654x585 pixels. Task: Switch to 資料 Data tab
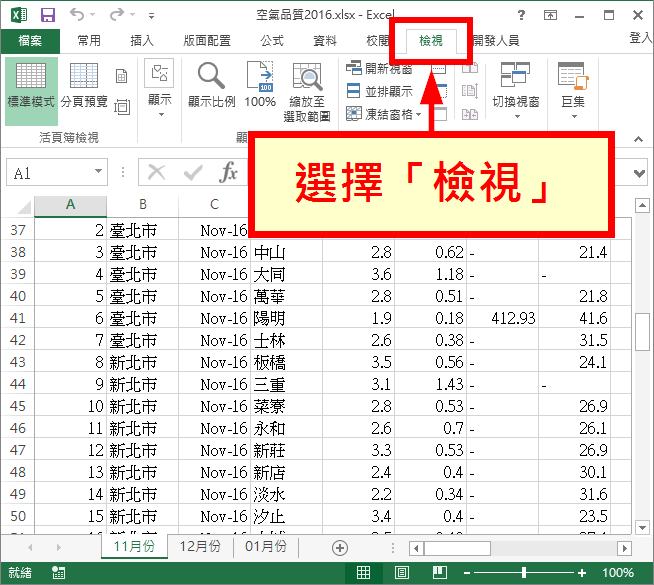(325, 40)
